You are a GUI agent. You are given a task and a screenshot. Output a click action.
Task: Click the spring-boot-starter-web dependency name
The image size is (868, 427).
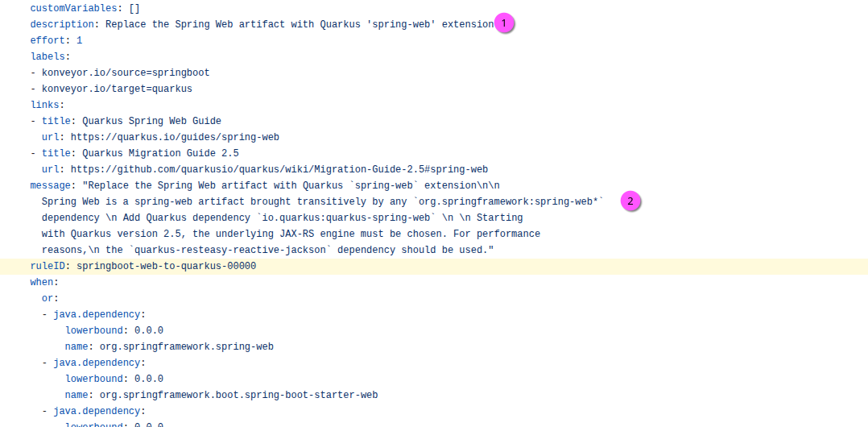coord(238,395)
